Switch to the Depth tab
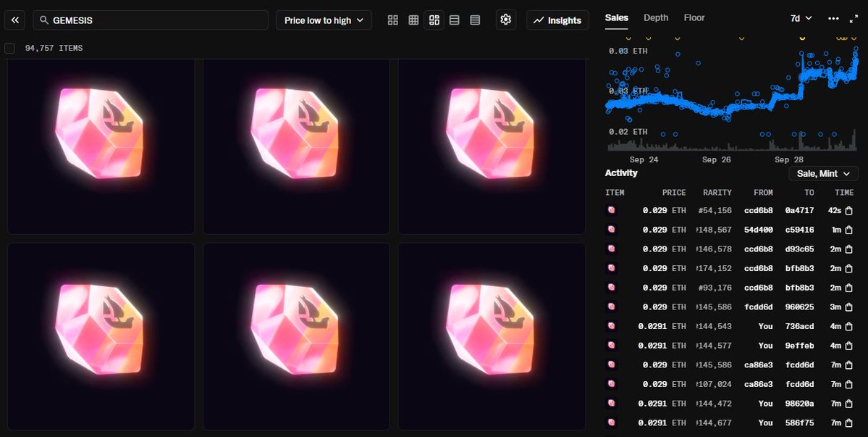 (x=656, y=17)
